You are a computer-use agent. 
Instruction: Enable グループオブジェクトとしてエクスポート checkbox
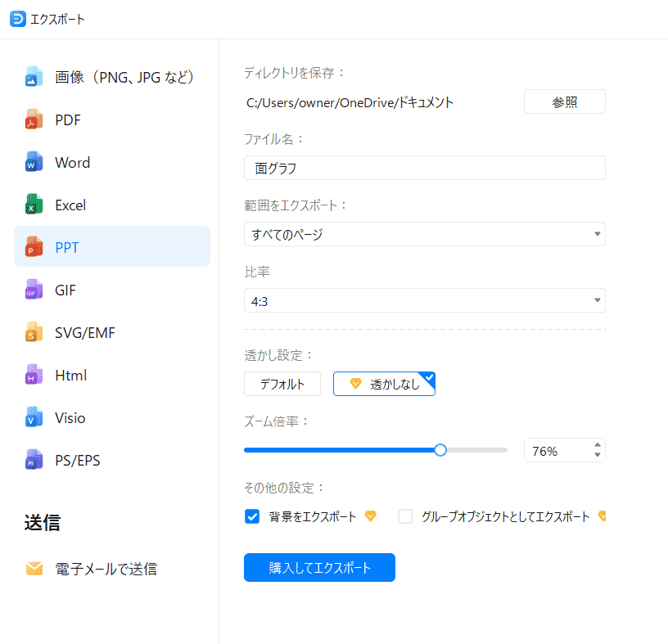click(x=405, y=516)
